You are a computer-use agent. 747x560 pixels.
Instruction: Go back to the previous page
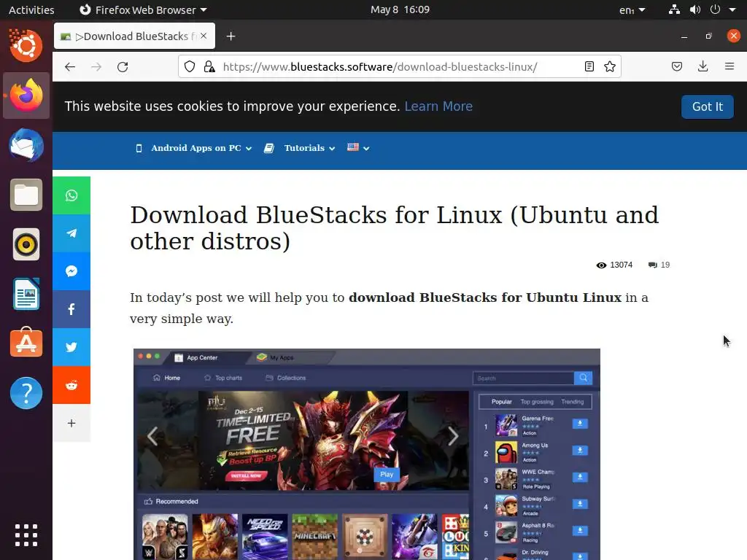pos(70,66)
